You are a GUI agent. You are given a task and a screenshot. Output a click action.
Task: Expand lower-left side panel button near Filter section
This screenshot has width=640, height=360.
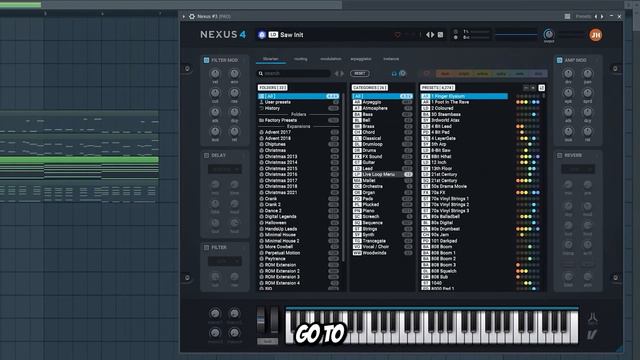click(x=187, y=278)
